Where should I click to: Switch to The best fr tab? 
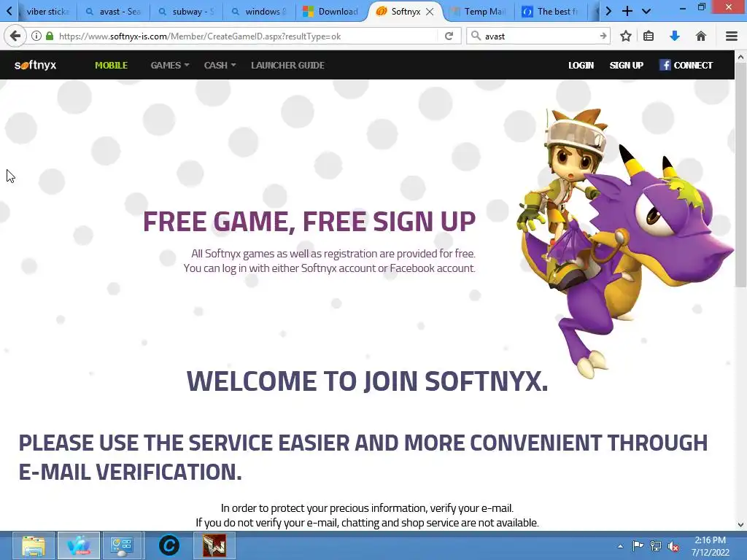coord(551,12)
